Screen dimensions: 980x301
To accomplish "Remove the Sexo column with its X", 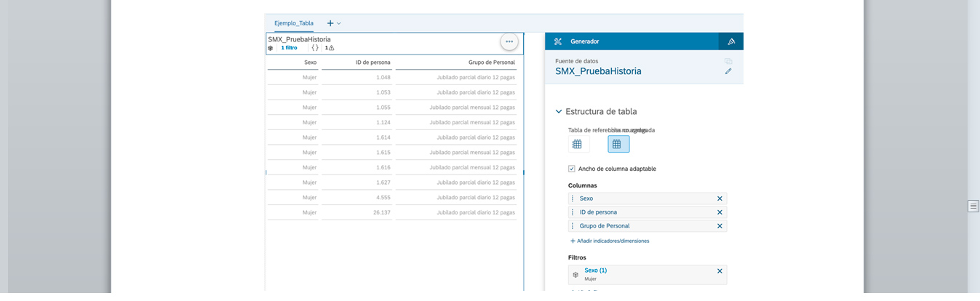I will point(720,198).
